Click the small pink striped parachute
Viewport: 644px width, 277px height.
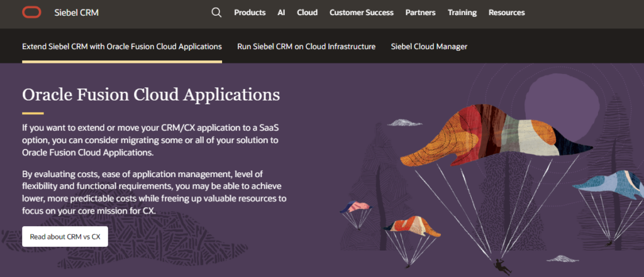[356, 207]
